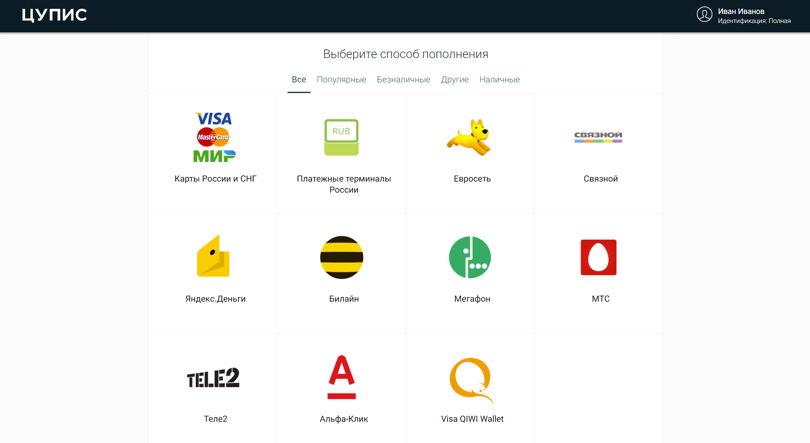The width and height of the screenshot is (810, 443).
Task: Click the Выберите способ пополнения heading
Action: [x=406, y=54]
